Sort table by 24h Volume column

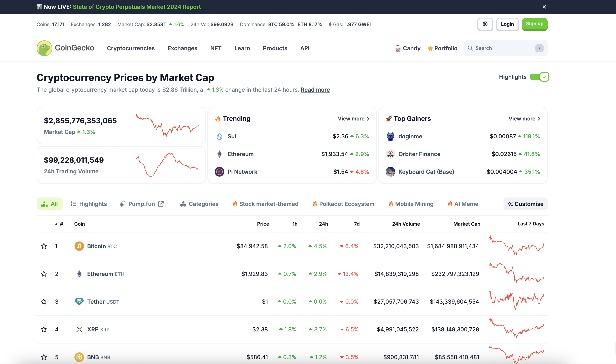click(x=406, y=224)
